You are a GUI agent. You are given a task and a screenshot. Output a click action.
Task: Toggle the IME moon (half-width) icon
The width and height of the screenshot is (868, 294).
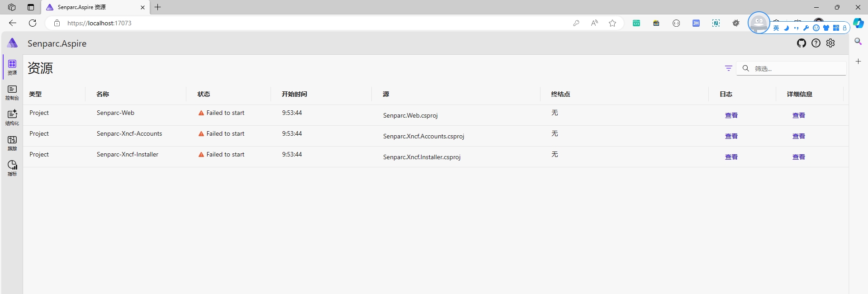[x=787, y=28]
